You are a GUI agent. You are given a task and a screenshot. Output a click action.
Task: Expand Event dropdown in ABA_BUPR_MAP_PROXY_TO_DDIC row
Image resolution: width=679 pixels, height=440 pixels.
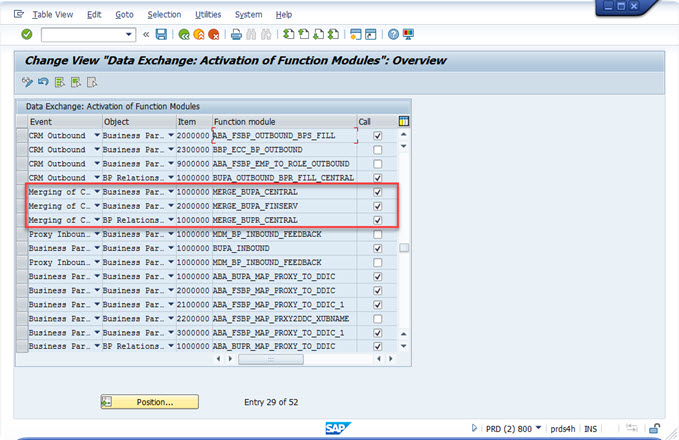(x=97, y=346)
